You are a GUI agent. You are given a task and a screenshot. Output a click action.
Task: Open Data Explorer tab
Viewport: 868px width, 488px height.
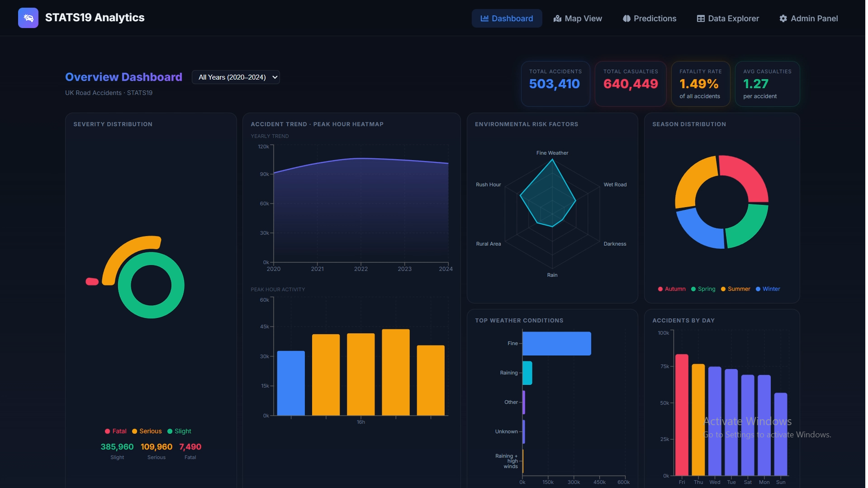point(728,19)
